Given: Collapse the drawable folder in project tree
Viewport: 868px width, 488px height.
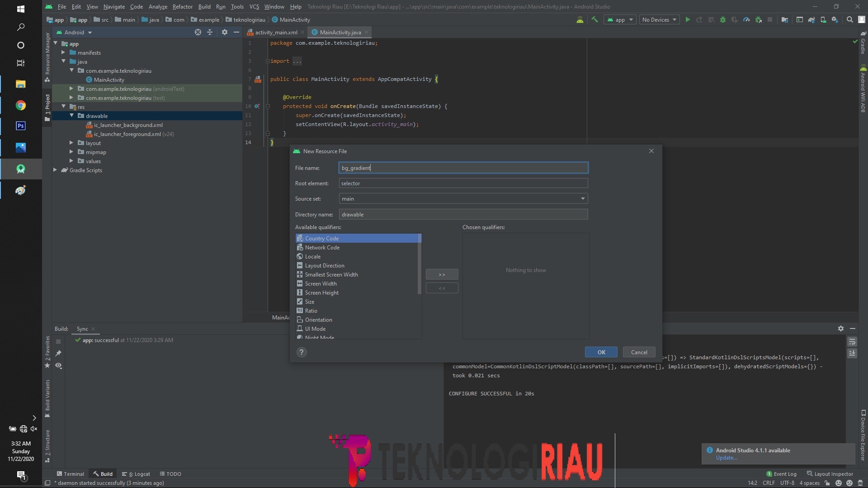Looking at the screenshot, I should [71, 116].
